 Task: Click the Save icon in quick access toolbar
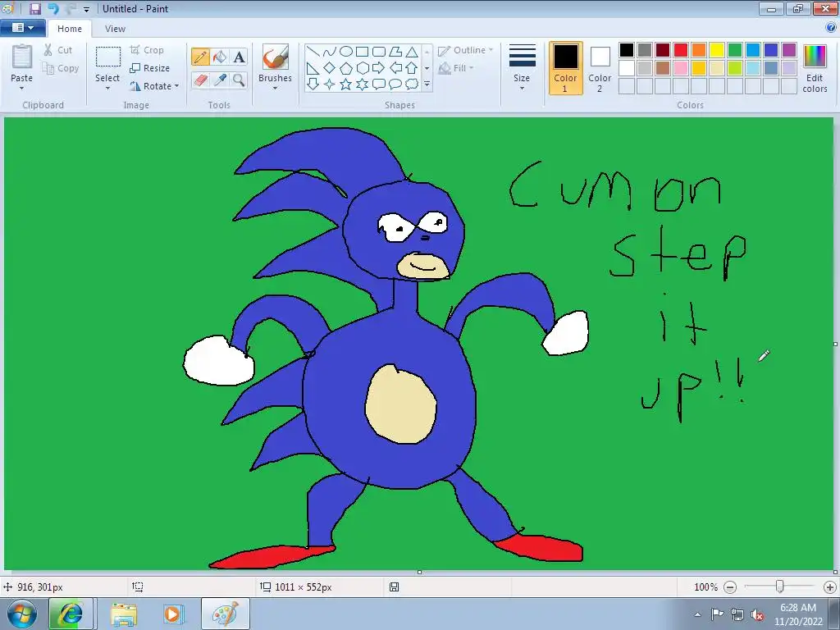pyautogui.click(x=35, y=8)
